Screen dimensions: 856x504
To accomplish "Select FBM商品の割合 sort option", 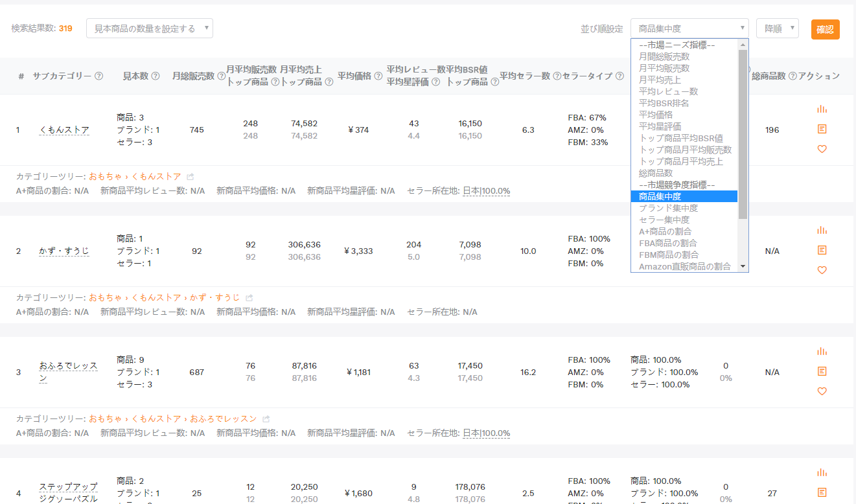I will pyautogui.click(x=684, y=255).
